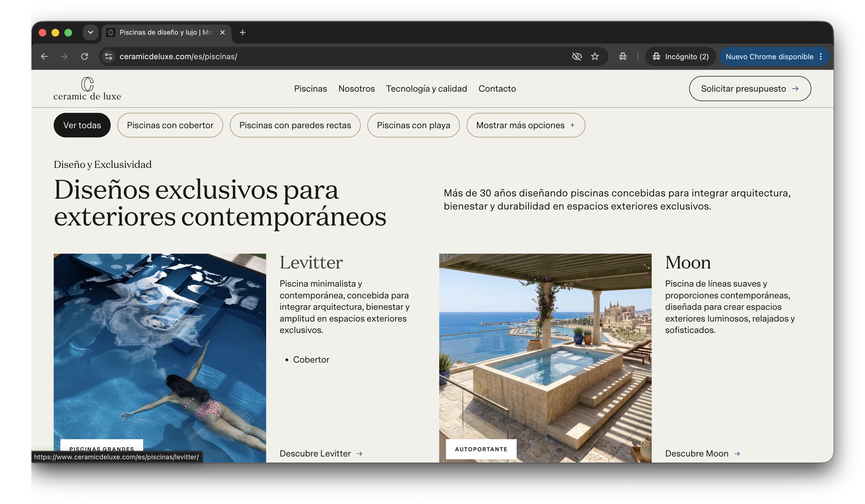Open the incognito icon next to the address bar
The image size is (865, 504).
click(x=623, y=57)
